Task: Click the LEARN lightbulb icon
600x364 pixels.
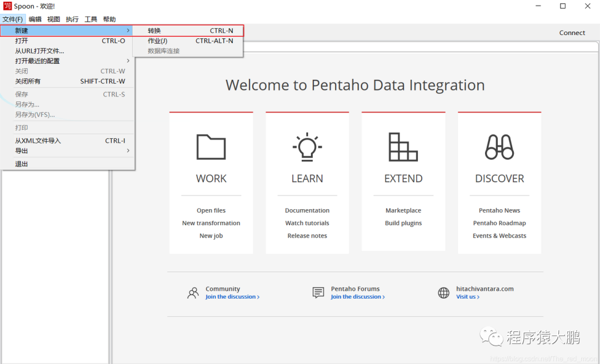Action: pos(307,147)
